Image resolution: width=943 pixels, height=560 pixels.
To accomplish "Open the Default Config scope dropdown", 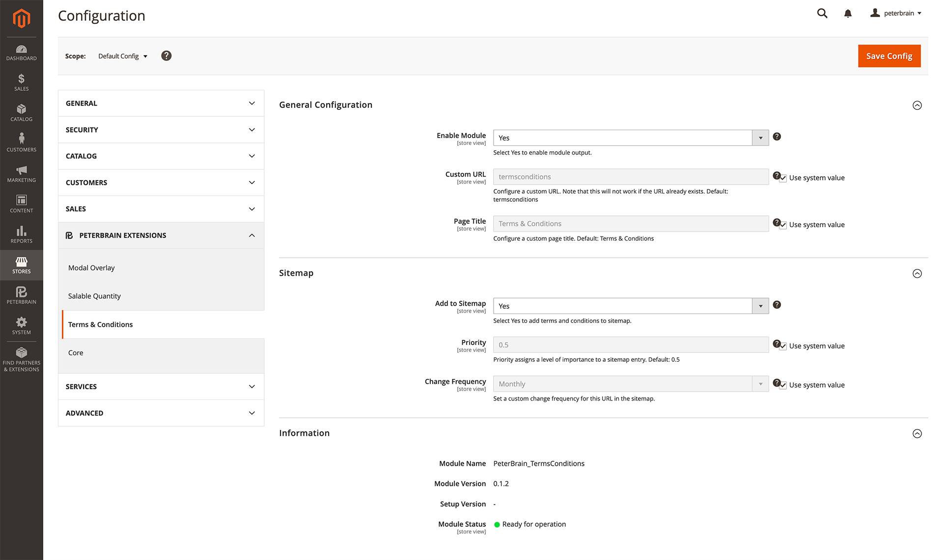I will (x=123, y=56).
